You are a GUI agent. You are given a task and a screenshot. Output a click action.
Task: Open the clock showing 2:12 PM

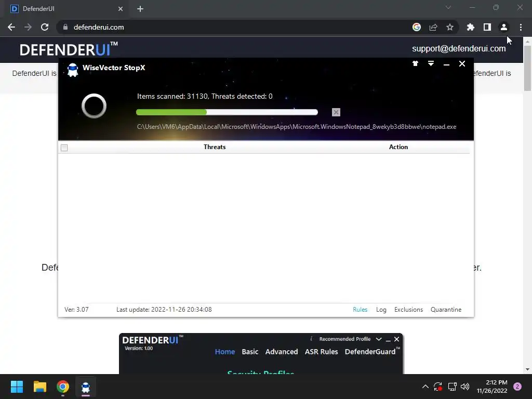[x=492, y=387]
